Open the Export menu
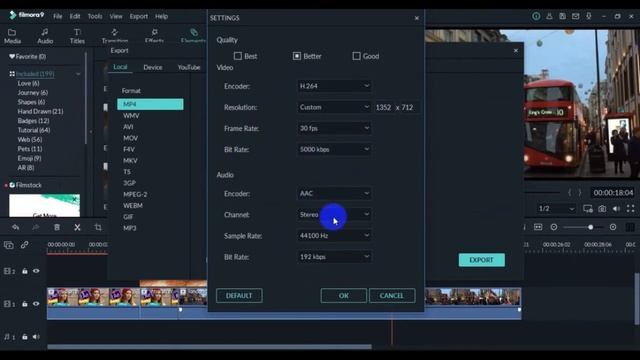 coord(139,16)
